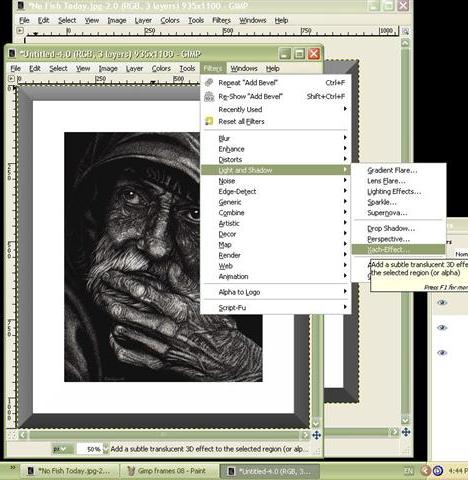Choose Lens Flare... from the submenu

pyautogui.click(x=399, y=181)
